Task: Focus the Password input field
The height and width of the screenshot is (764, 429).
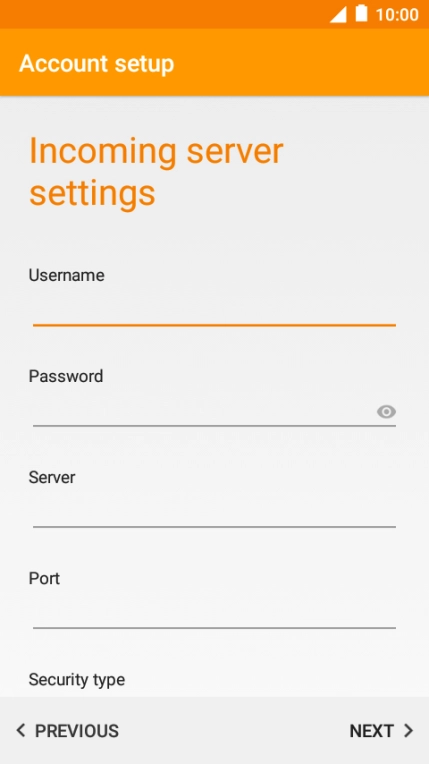Action: (x=204, y=412)
